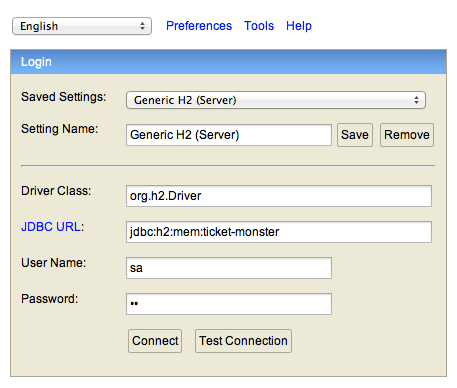Focus the JDBC URL input field

click(279, 232)
